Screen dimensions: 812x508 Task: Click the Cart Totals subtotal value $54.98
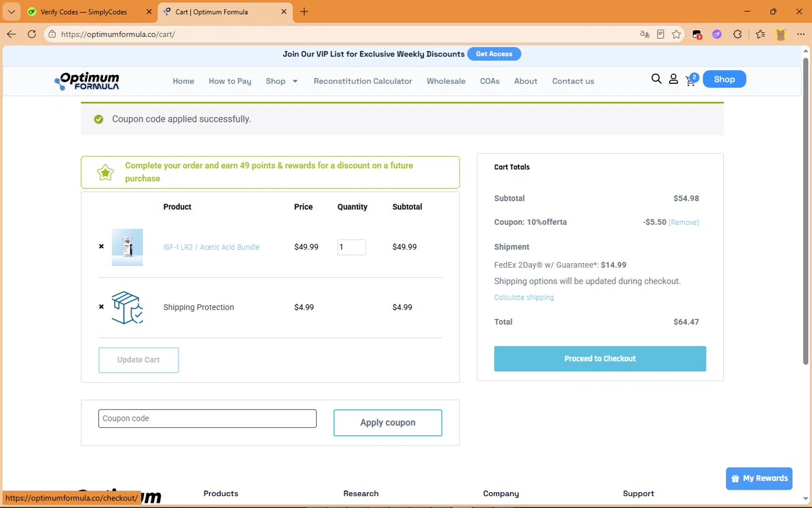[686, 198]
